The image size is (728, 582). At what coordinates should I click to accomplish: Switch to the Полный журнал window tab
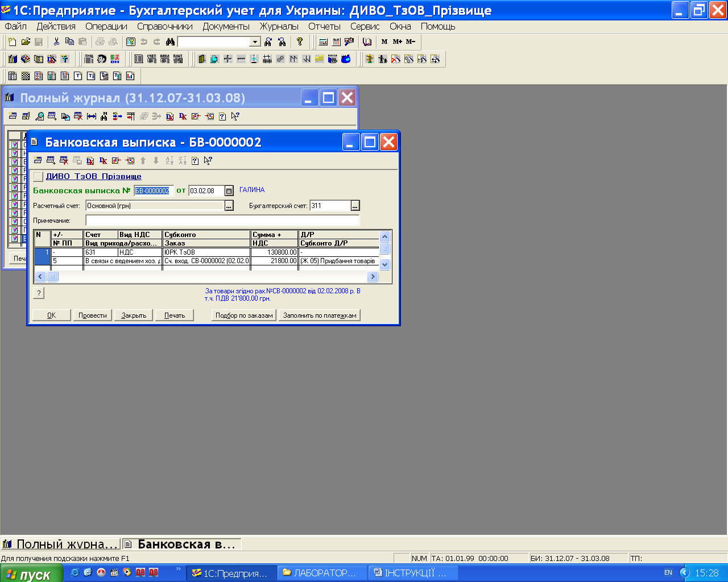click(x=61, y=544)
